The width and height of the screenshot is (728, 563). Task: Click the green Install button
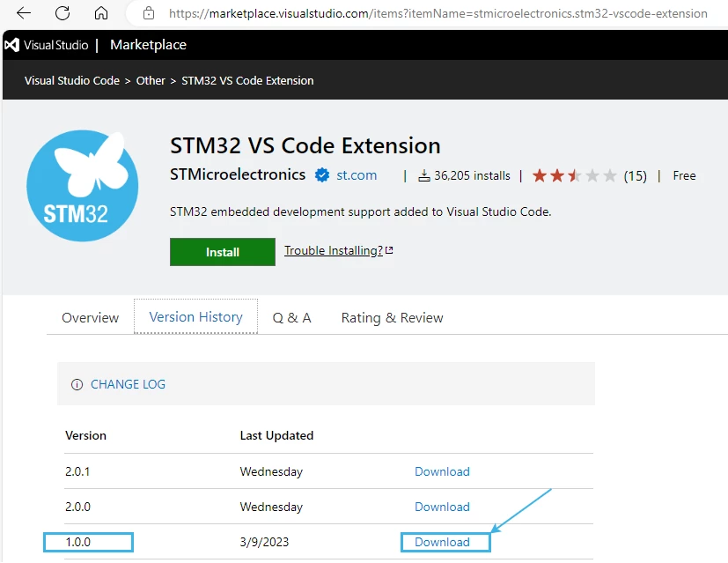[223, 252]
